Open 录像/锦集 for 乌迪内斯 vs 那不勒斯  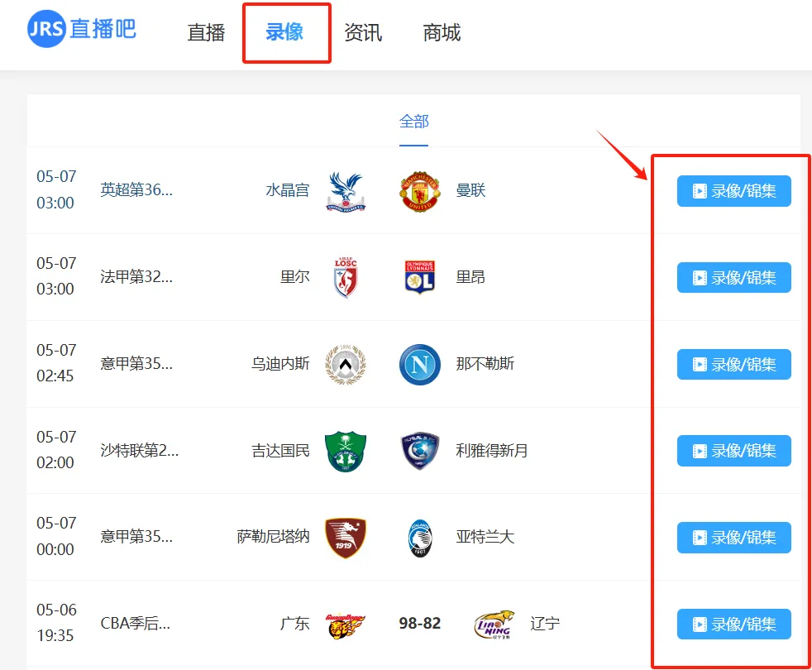coord(733,364)
